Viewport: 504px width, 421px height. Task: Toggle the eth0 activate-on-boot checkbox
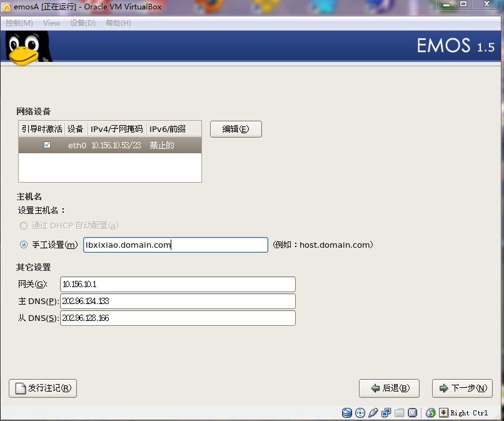pos(47,145)
